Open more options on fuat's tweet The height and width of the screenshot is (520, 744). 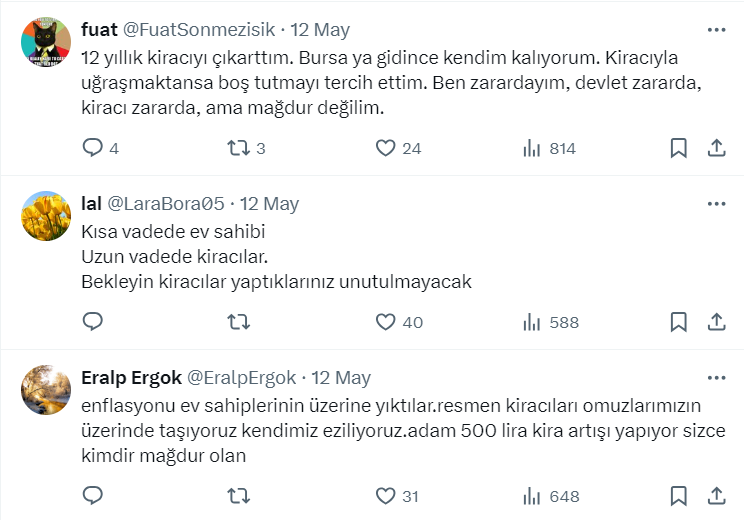(x=716, y=30)
